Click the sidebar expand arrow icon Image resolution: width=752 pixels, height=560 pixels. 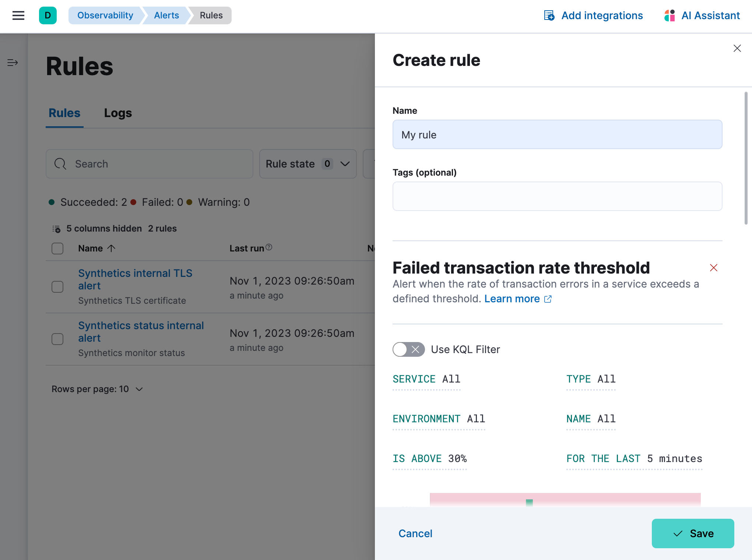(13, 62)
